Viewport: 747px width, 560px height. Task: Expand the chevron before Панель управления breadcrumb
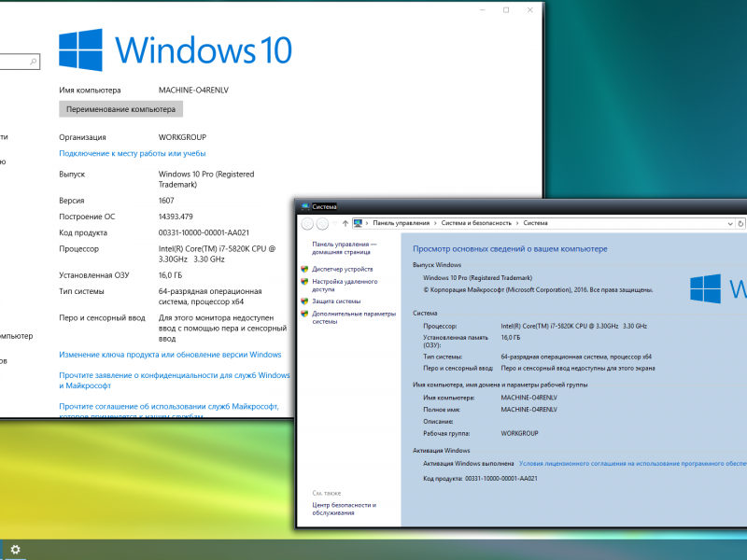pos(367,223)
